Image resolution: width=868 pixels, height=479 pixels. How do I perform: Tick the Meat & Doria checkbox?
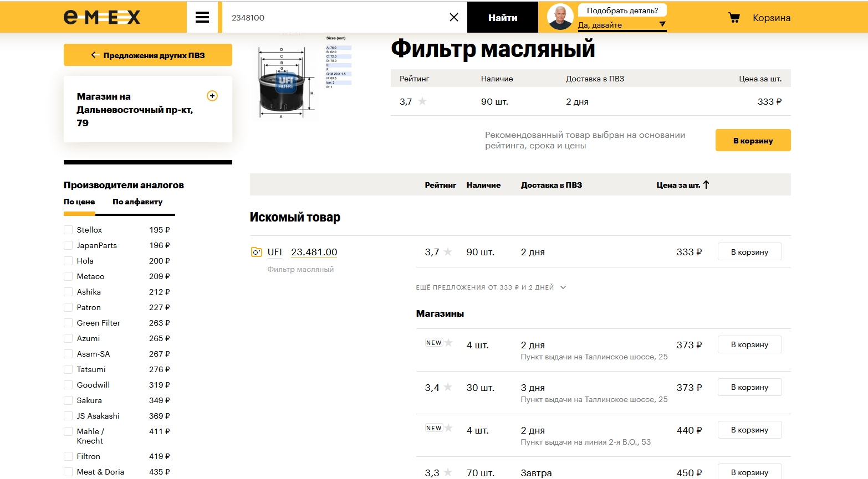tap(68, 472)
